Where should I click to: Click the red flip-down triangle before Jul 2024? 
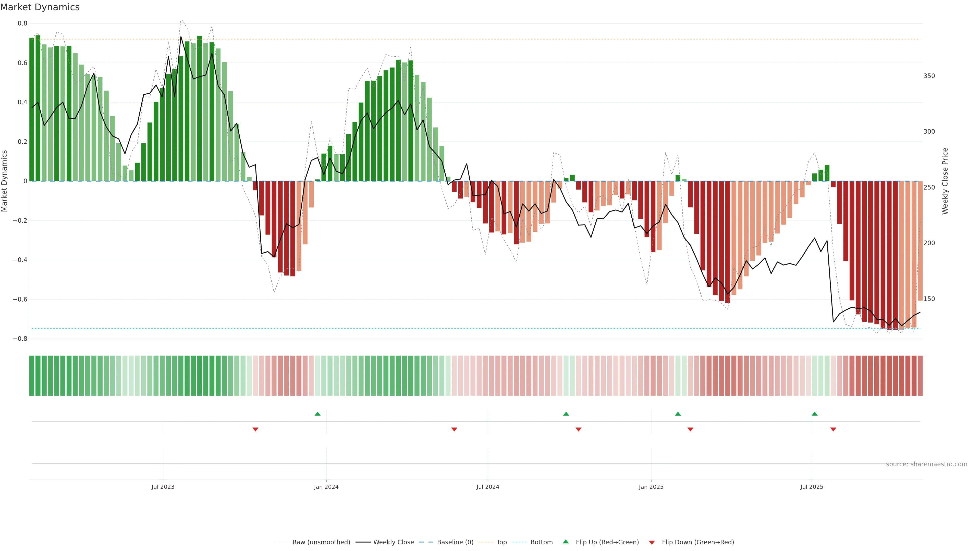pyautogui.click(x=454, y=429)
